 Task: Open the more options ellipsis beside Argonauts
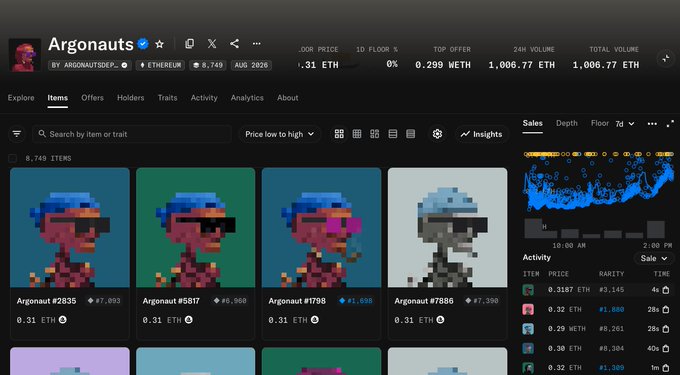tap(257, 43)
